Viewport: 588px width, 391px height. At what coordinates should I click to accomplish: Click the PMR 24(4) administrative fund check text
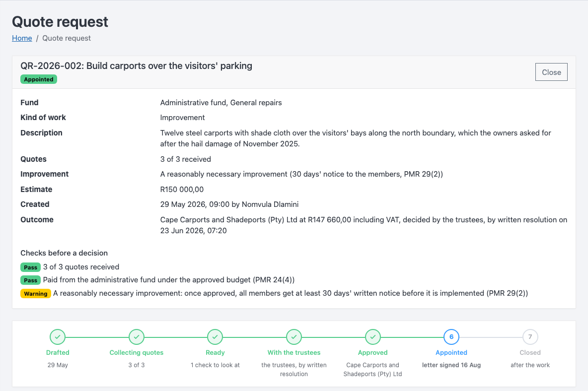pyautogui.click(x=169, y=280)
